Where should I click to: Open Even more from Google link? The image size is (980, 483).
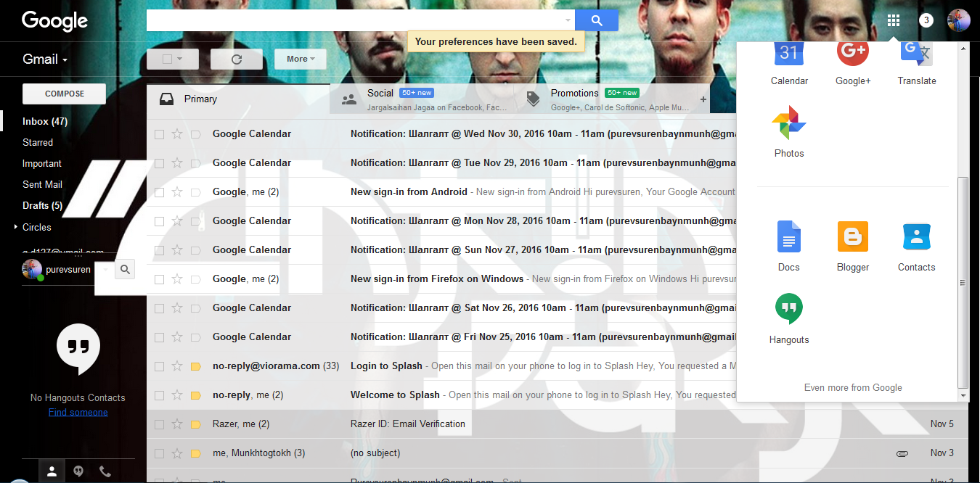click(853, 388)
